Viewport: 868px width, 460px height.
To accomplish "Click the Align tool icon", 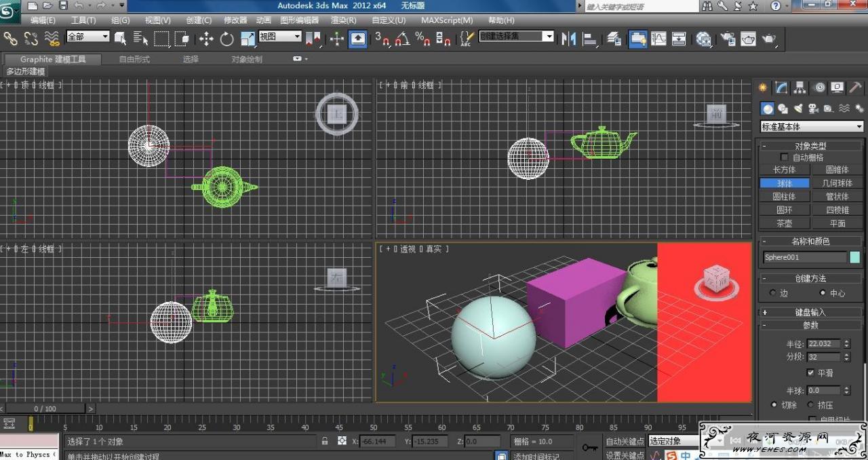I will (x=590, y=39).
